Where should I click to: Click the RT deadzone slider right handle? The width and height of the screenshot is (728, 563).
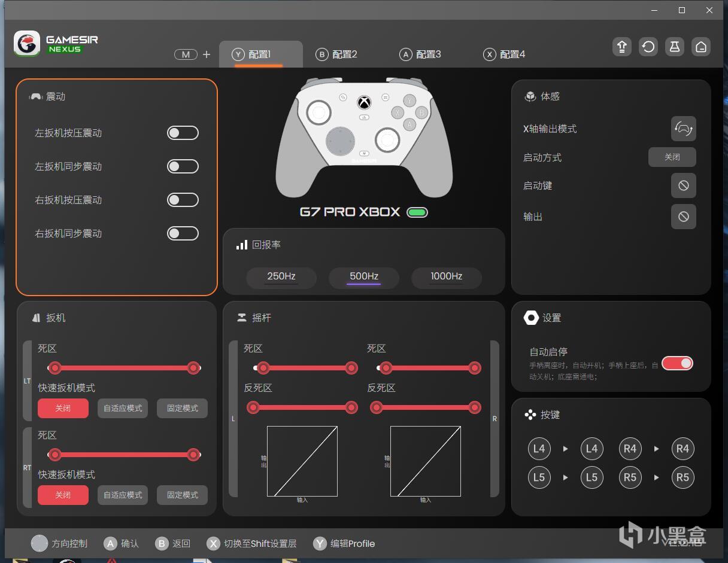(193, 455)
